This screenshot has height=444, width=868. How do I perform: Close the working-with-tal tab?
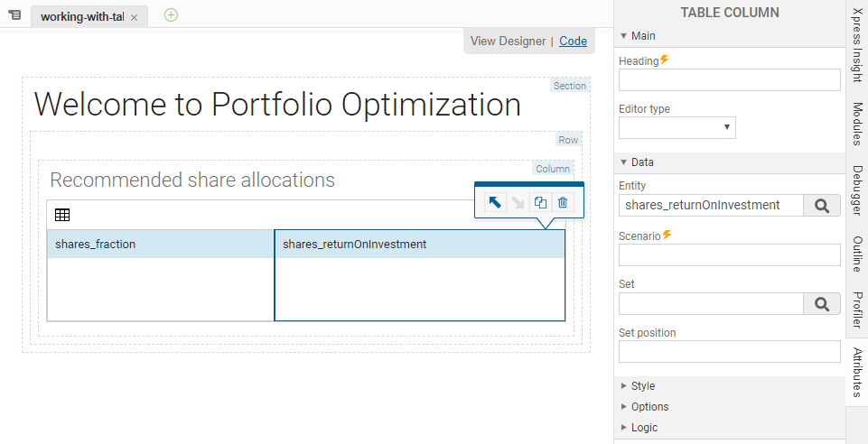pos(135,18)
